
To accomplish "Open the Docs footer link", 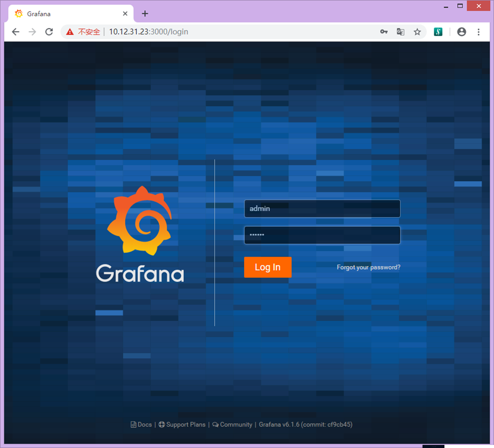I will pos(141,424).
